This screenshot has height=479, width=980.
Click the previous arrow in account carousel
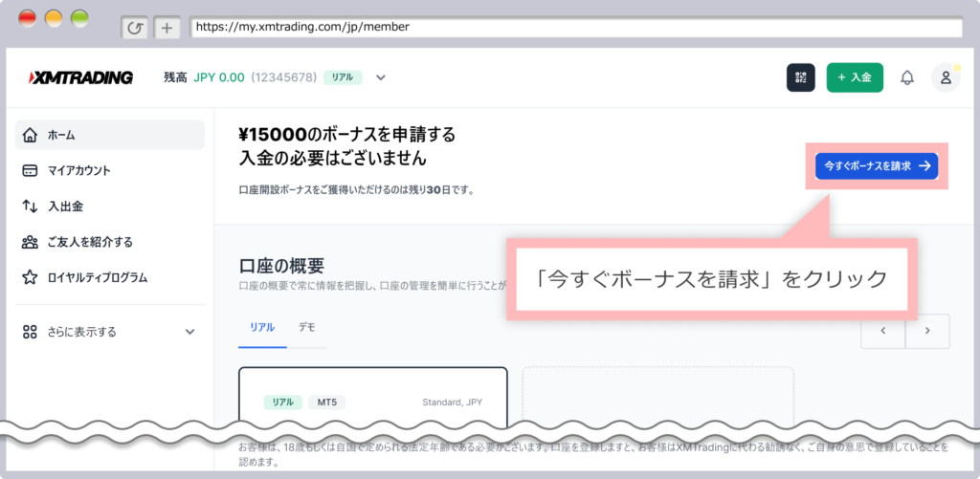[883, 331]
